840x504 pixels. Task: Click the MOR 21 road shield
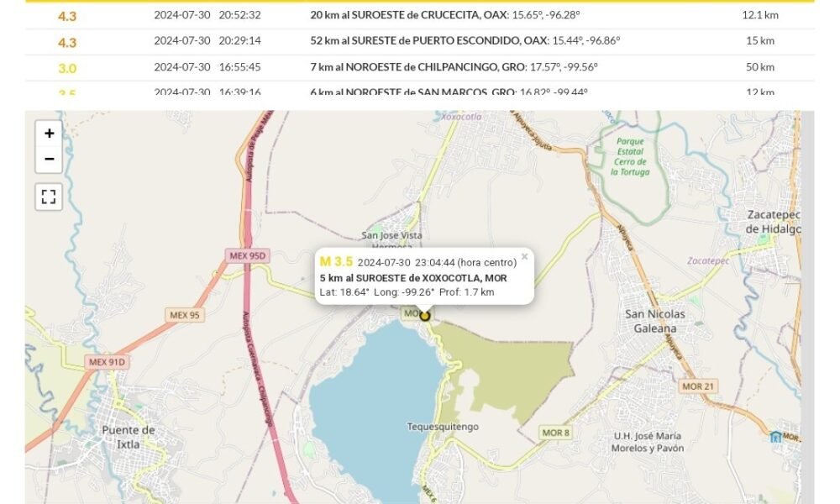698,386
